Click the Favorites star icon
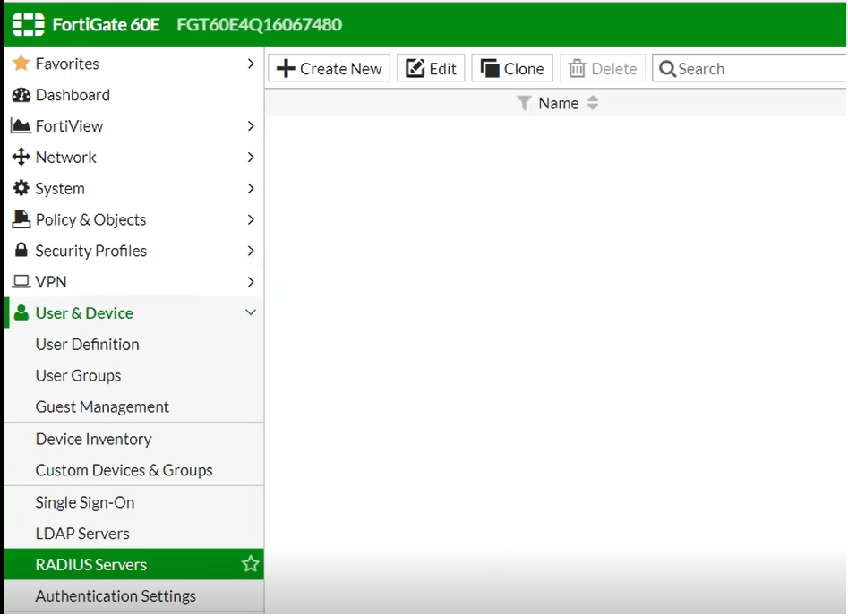Image resolution: width=848 pixels, height=616 pixels. 21,64
